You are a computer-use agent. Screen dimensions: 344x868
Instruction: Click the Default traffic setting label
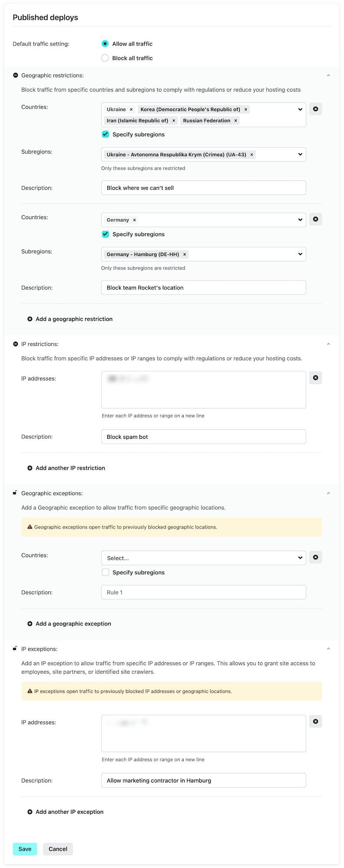tap(41, 44)
